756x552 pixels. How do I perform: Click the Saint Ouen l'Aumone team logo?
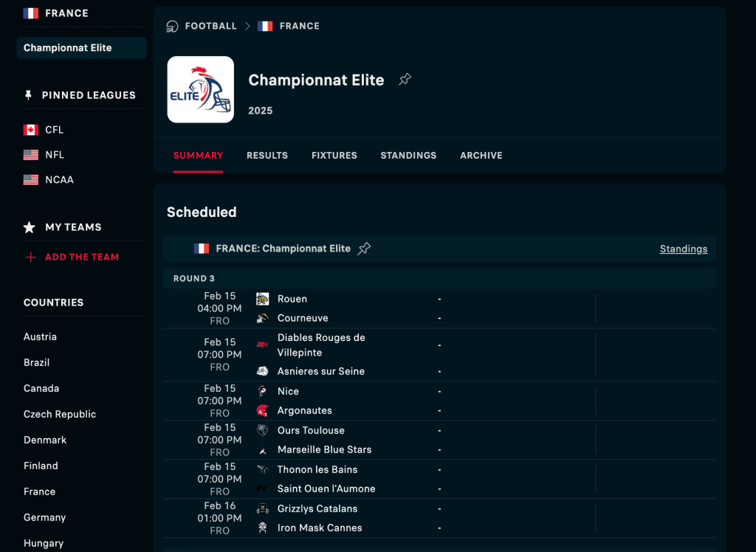tap(262, 489)
